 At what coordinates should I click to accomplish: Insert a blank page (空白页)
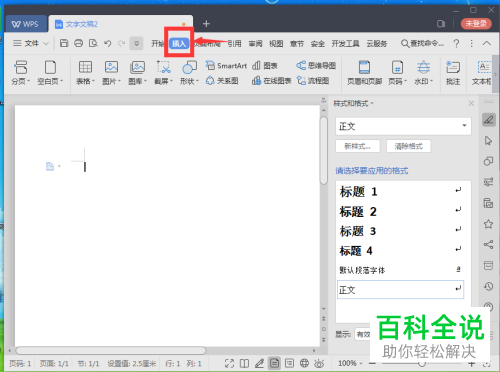point(50,72)
